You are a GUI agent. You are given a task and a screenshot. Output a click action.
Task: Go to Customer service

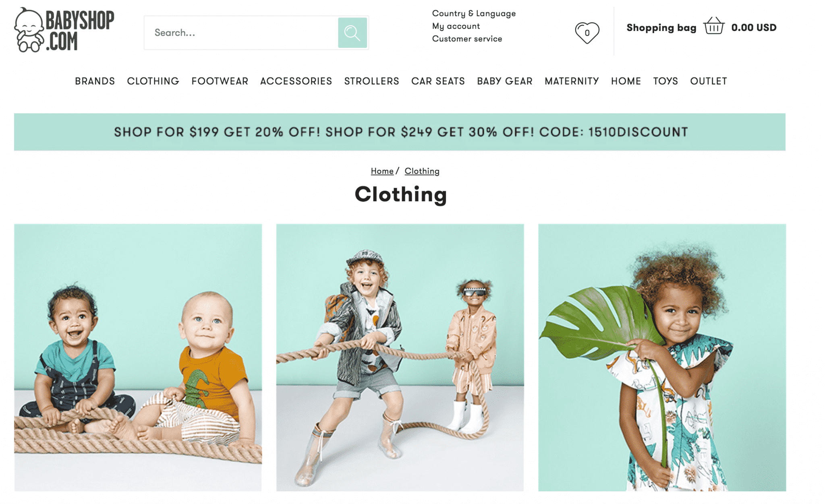(467, 39)
